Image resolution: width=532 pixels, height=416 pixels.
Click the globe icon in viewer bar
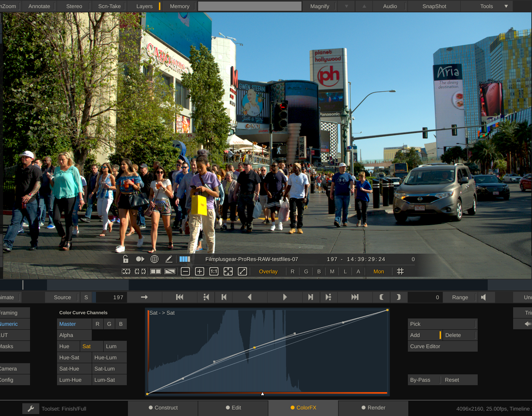pos(154,259)
